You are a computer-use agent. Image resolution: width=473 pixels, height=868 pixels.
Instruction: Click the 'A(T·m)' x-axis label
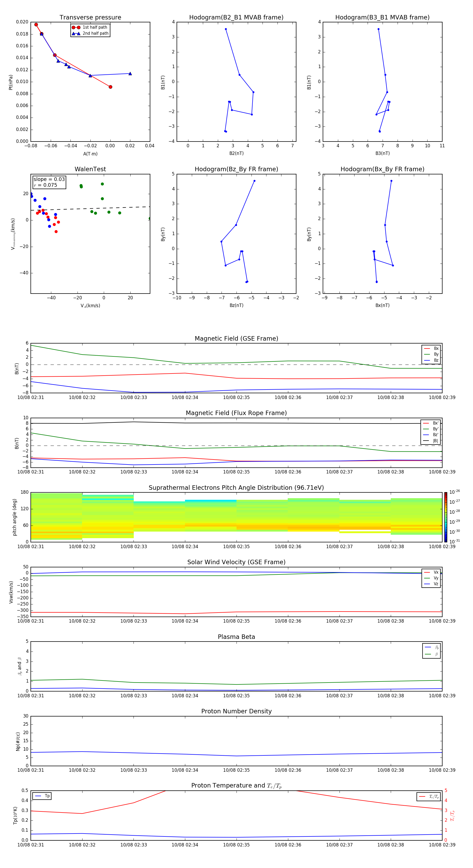tap(90, 154)
